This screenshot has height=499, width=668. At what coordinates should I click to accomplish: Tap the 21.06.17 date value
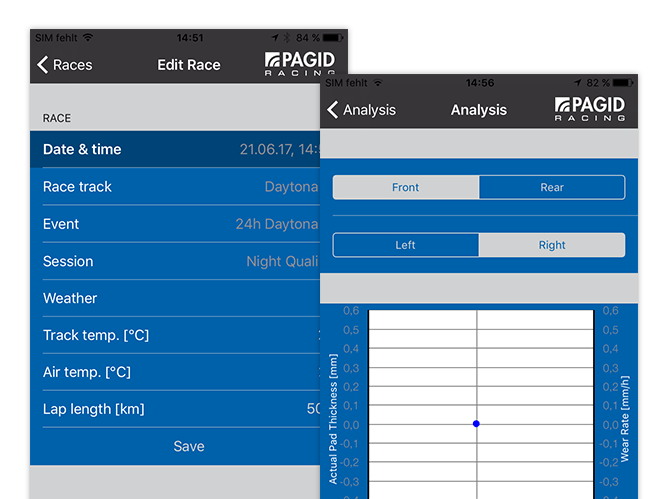[279, 149]
